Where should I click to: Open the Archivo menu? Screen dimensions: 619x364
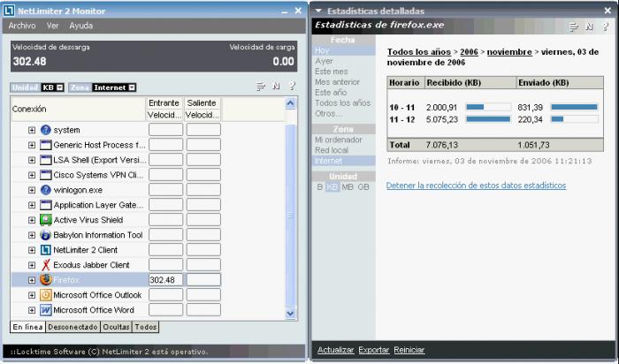point(22,26)
